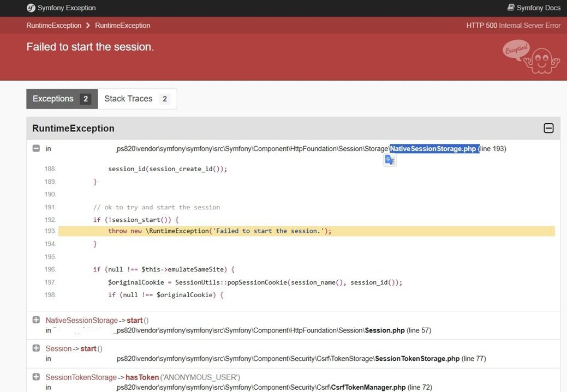Click the 'Failed to start the session.' heading
Screen dimensions: 567x392
(90, 46)
